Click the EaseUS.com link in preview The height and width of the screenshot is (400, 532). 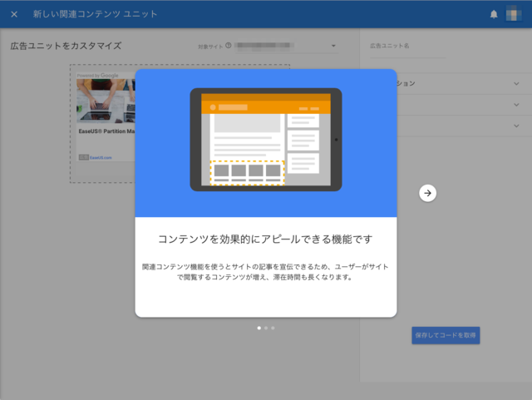click(x=101, y=157)
